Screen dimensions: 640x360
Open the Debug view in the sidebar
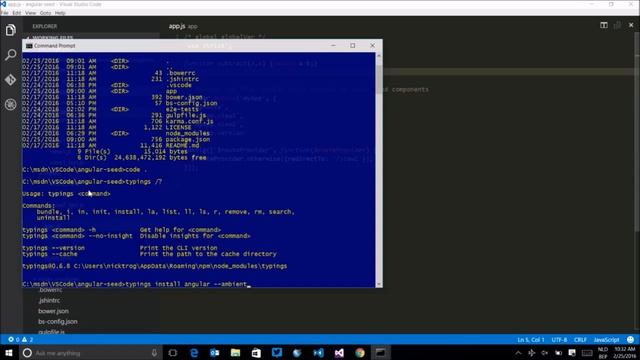tap(11, 104)
